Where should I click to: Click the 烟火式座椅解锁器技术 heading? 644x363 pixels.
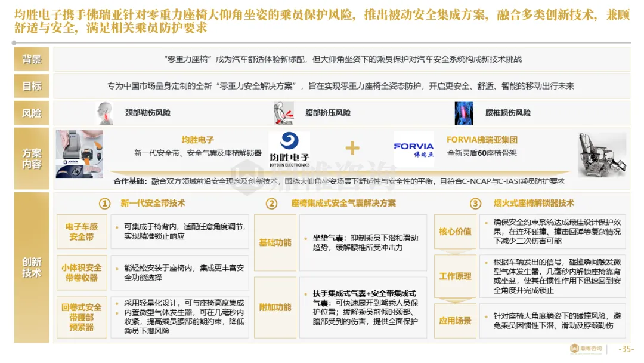click(x=534, y=204)
